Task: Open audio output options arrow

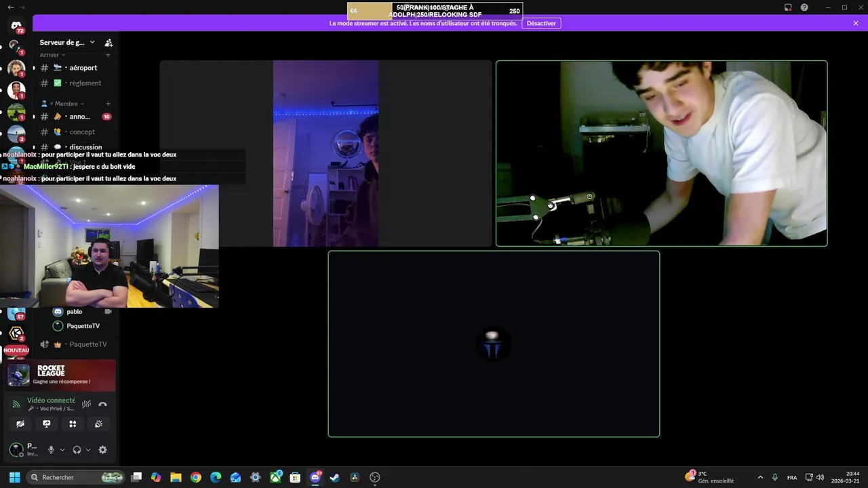Action: [x=88, y=449]
